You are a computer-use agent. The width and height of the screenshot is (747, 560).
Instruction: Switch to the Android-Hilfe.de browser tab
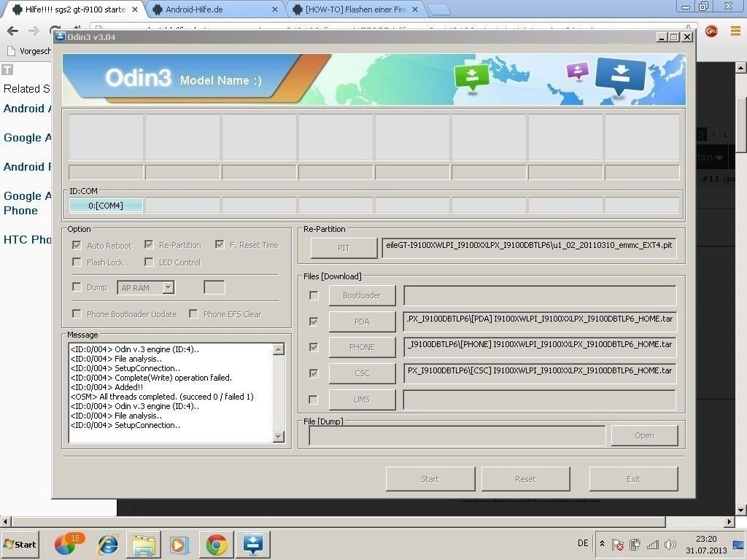pyautogui.click(x=214, y=9)
